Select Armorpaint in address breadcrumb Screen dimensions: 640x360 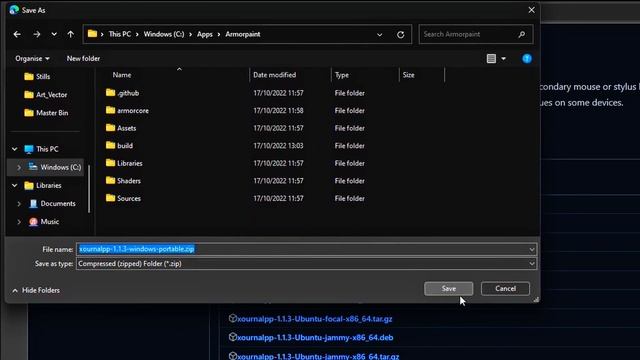point(242,34)
